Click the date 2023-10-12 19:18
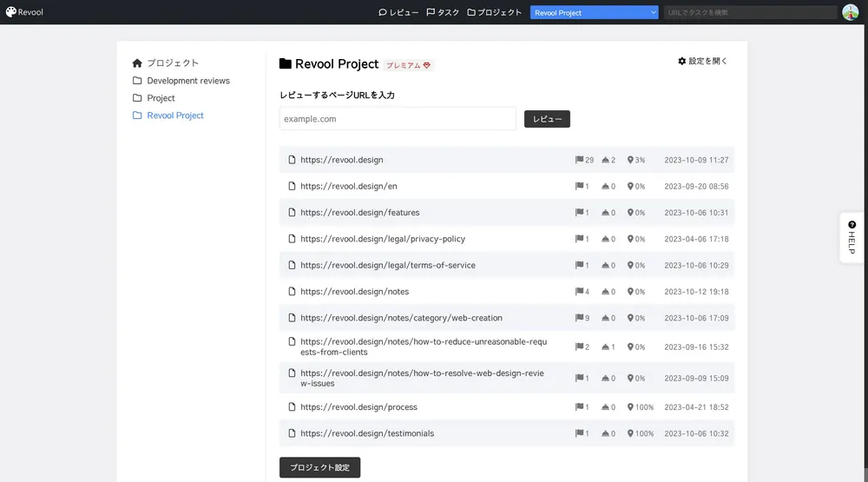The width and height of the screenshot is (868, 482). coord(696,292)
